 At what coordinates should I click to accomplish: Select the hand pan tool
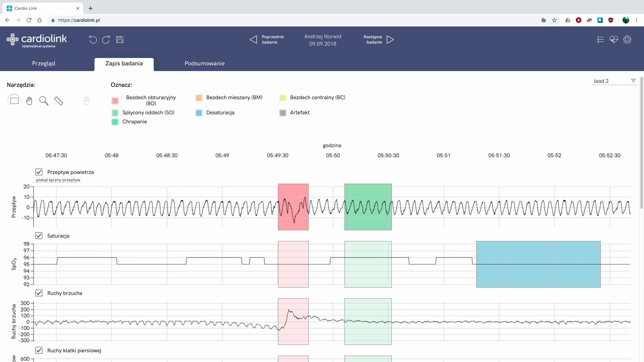(x=29, y=101)
